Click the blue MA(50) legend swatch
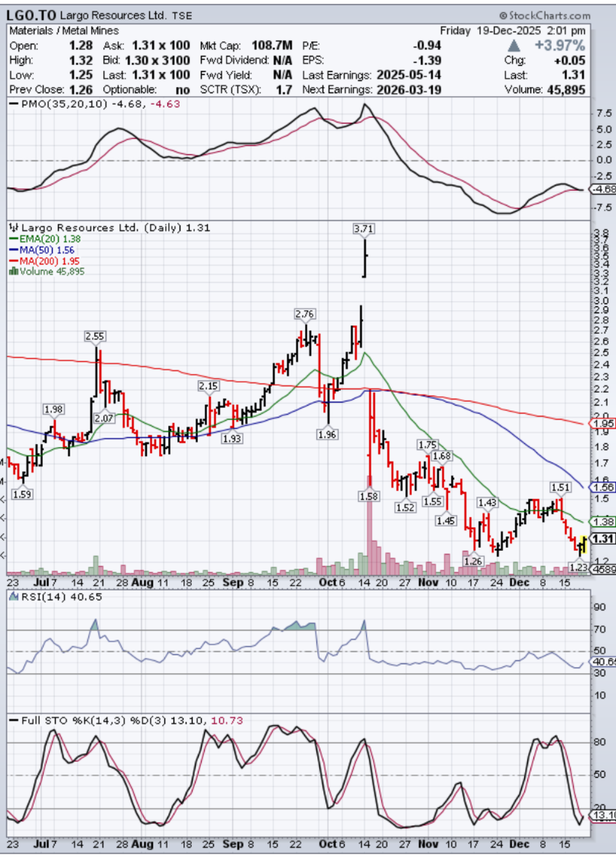The width and height of the screenshot is (616, 858). pos(13,249)
